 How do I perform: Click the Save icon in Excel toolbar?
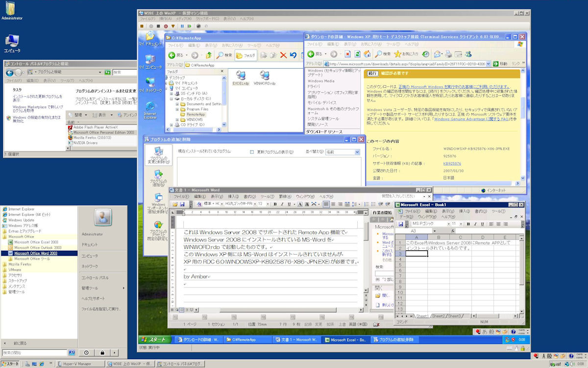pyautogui.click(x=400, y=224)
